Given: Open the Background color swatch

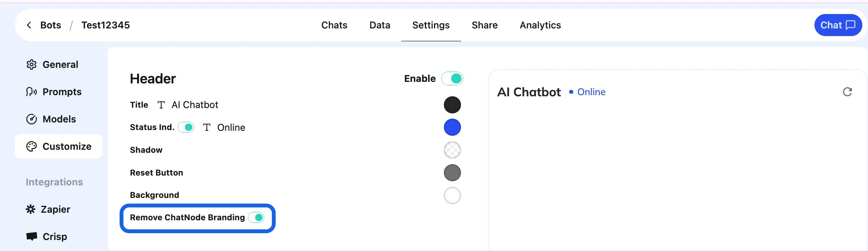Looking at the screenshot, I should click(x=452, y=195).
